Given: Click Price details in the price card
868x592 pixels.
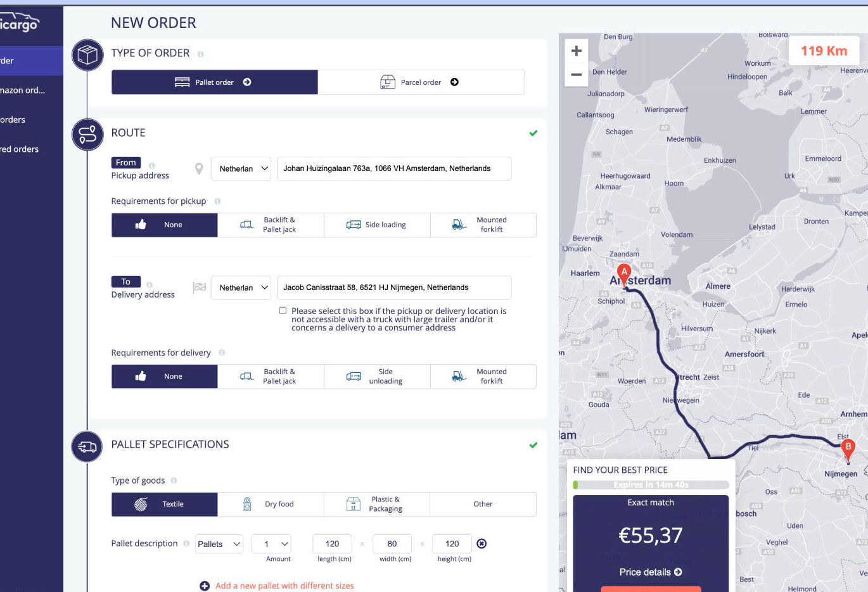Looking at the screenshot, I should [x=651, y=572].
